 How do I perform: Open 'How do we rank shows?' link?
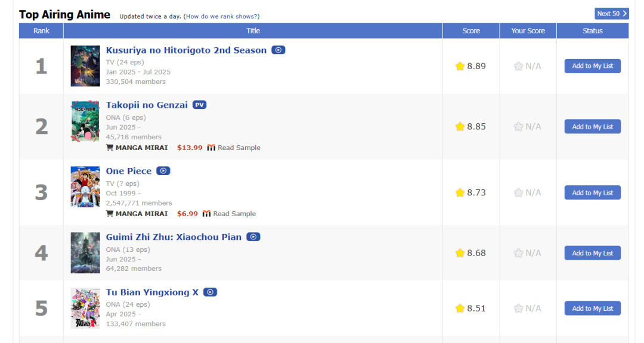click(x=222, y=17)
